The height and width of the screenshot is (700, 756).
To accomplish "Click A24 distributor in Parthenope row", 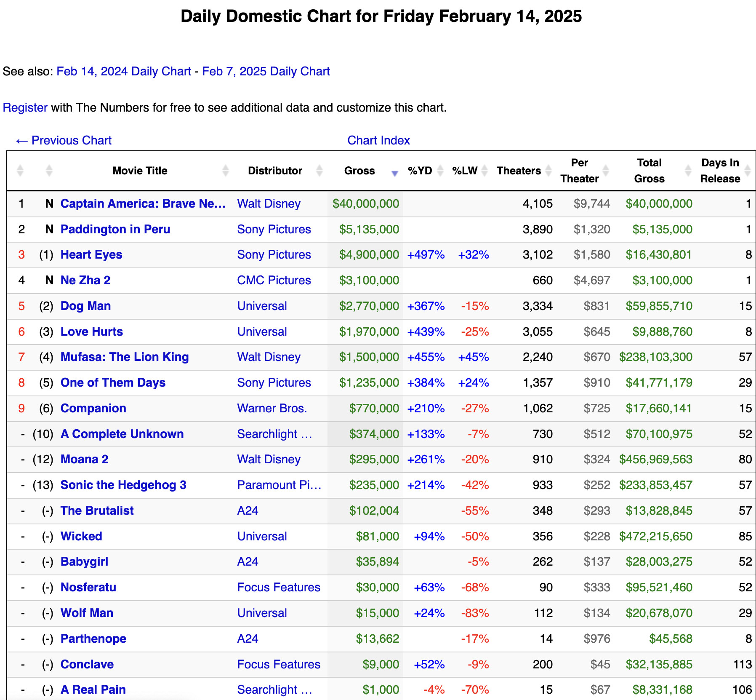I will pyautogui.click(x=248, y=639).
